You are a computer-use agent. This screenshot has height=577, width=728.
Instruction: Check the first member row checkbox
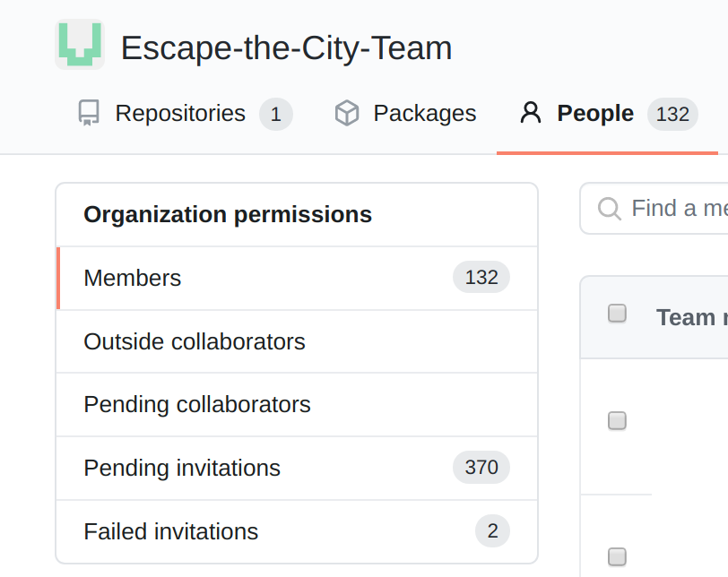point(617,420)
